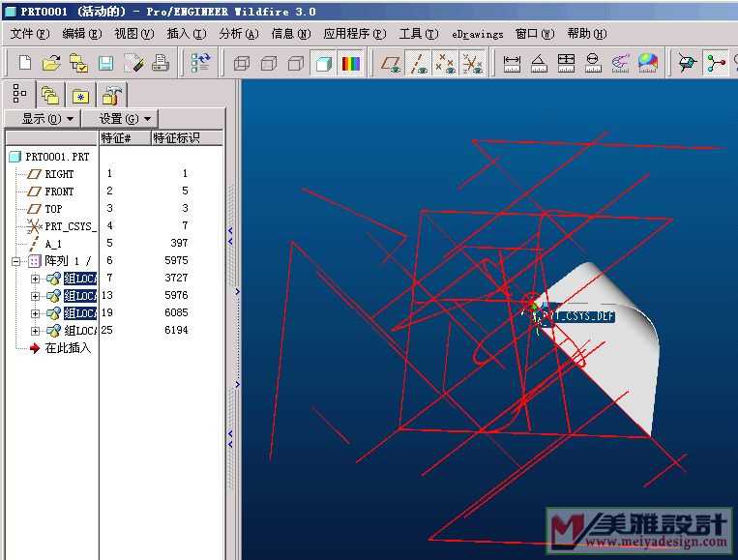Click the 特征标识 column header
The height and width of the screenshot is (560, 738).
(x=187, y=138)
